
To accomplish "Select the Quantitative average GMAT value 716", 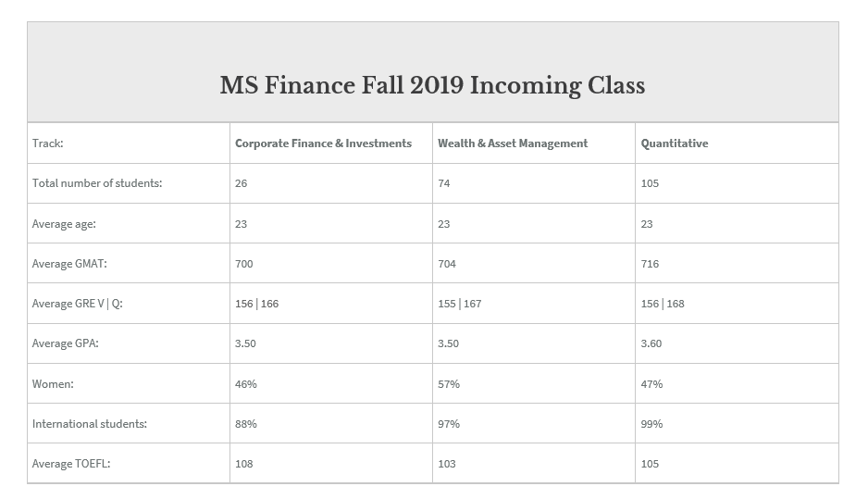I will click(650, 264).
